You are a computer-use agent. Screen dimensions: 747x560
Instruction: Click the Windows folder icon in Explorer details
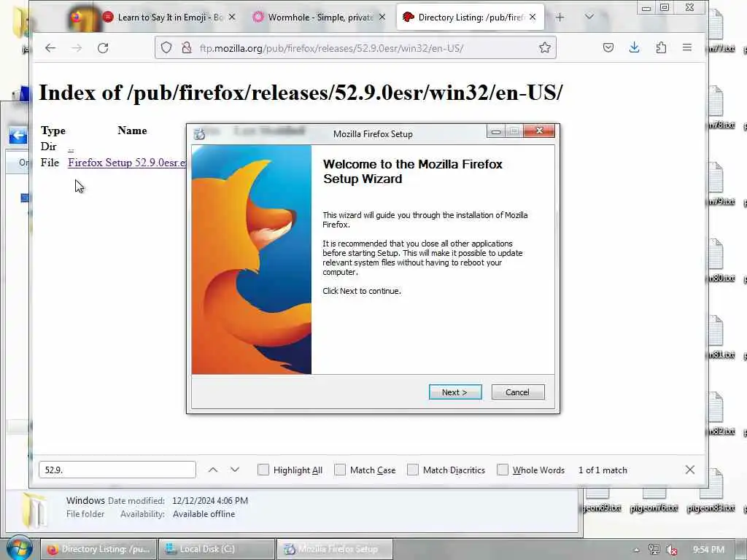pos(34,510)
